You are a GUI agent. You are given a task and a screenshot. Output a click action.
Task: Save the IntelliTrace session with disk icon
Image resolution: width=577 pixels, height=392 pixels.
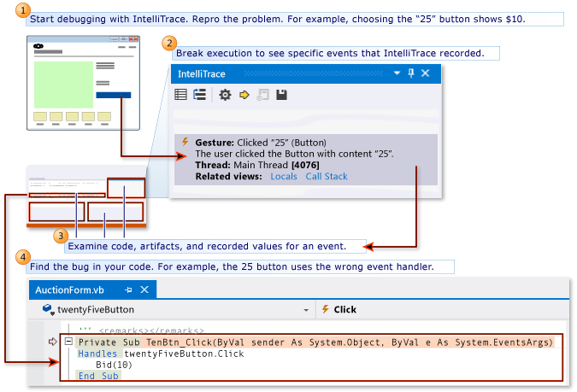[x=281, y=95]
